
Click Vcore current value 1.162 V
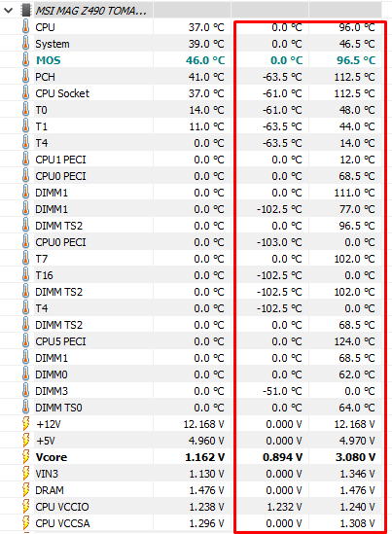[205, 457]
